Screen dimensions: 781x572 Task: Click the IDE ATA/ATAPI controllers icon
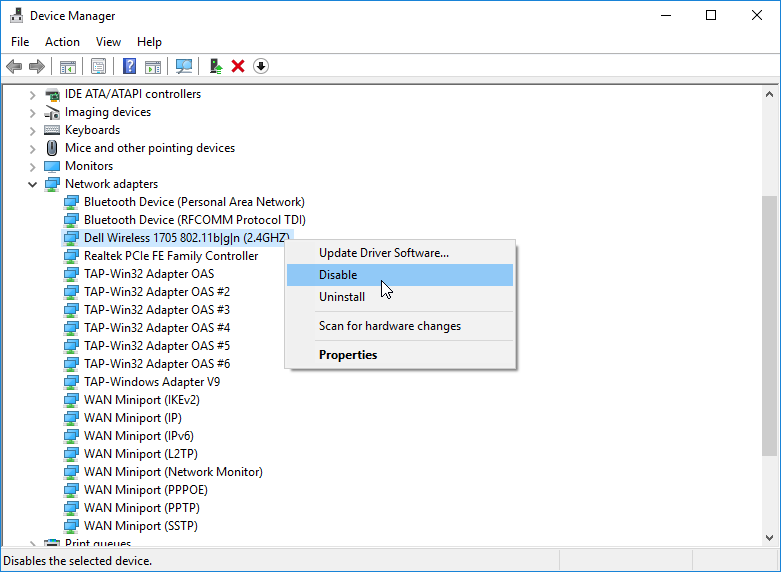pyautogui.click(x=52, y=94)
